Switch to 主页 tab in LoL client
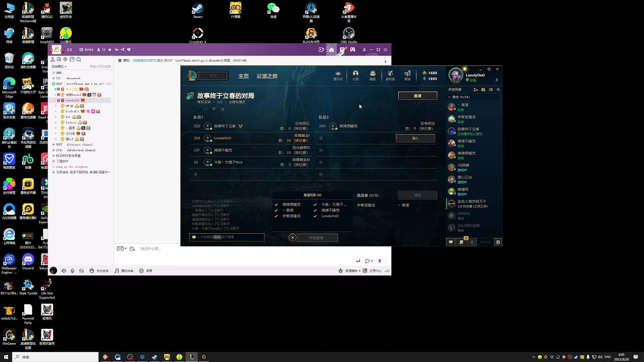Image resolution: width=644 pixels, height=362 pixels. (x=244, y=76)
